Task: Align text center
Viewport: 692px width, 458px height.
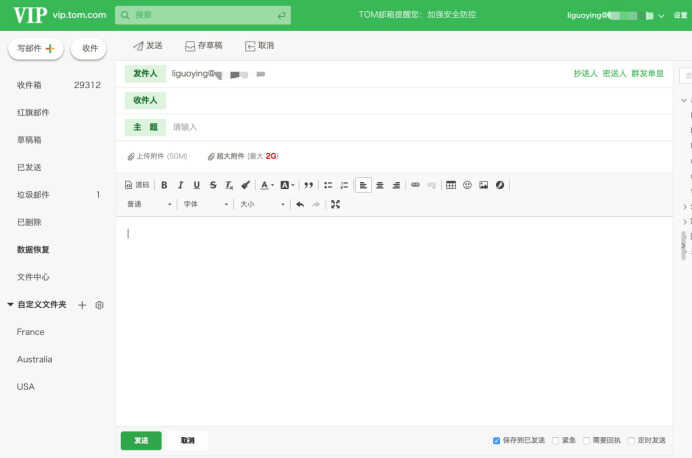Action: [x=380, y=185]
